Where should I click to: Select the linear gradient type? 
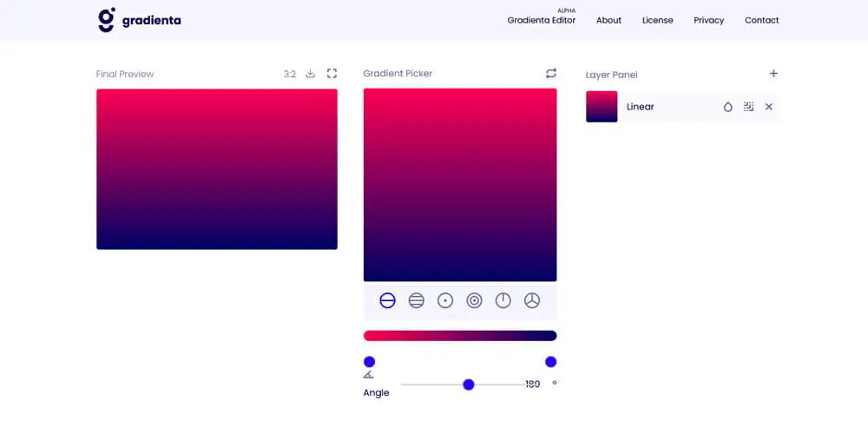pyautogui.click(x=387, y=300)
